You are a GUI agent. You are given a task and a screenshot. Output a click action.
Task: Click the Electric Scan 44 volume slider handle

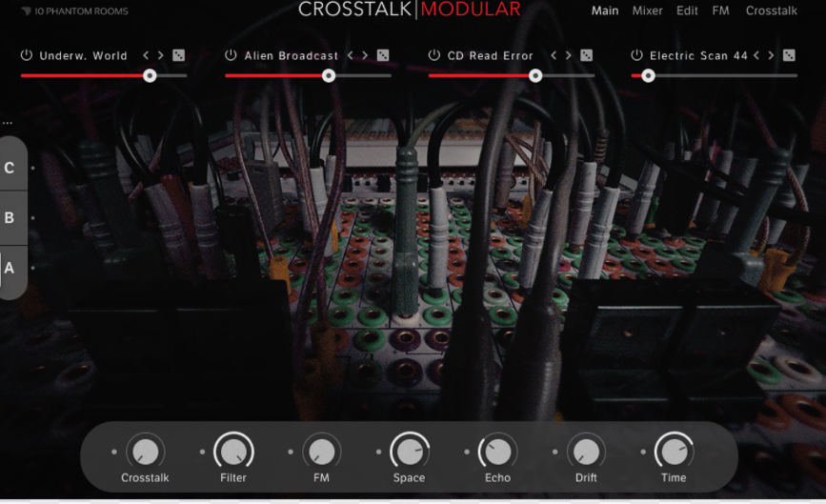649,76
